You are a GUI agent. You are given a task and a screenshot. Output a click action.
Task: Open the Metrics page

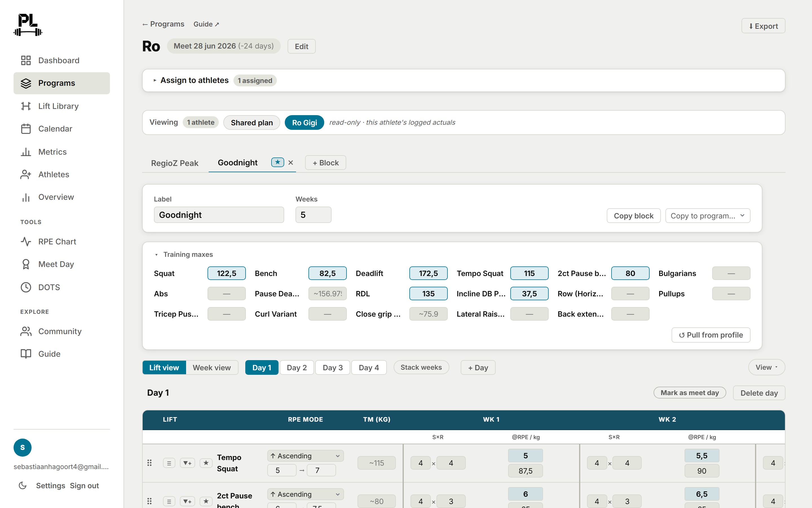click(x=61, y=152)
